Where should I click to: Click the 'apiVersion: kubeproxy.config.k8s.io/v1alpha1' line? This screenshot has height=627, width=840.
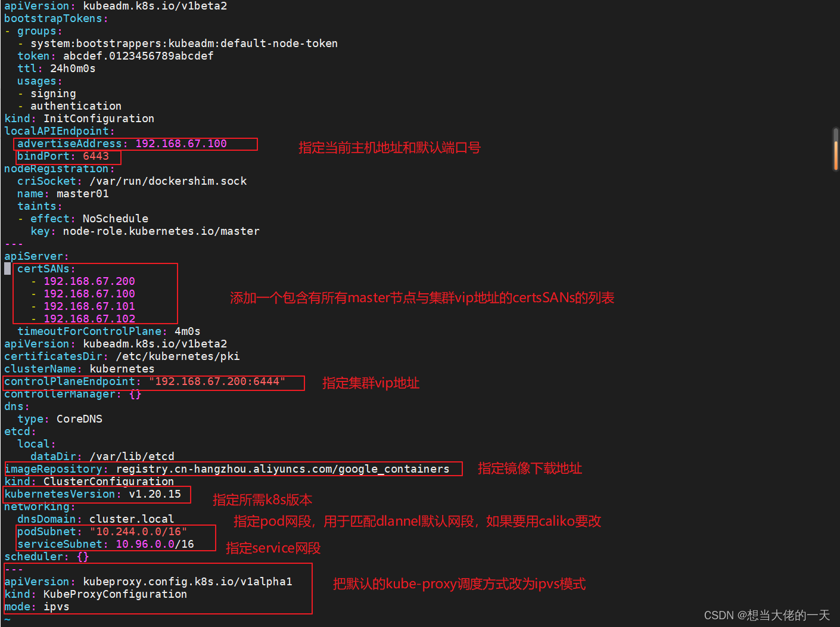click(148, 582)
